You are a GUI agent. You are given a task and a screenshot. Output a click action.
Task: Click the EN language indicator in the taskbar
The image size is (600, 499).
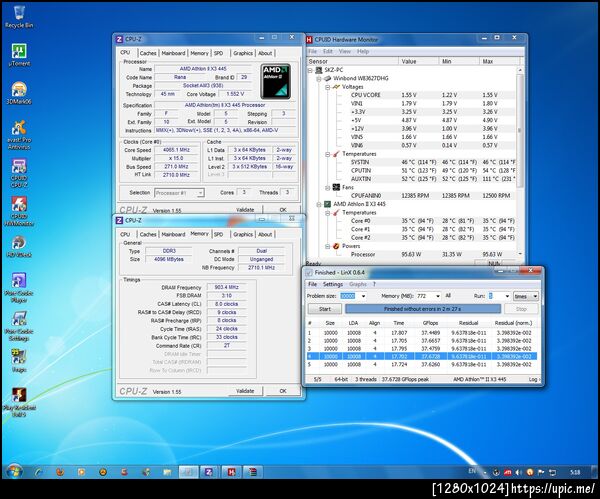[x=472, y=471]
